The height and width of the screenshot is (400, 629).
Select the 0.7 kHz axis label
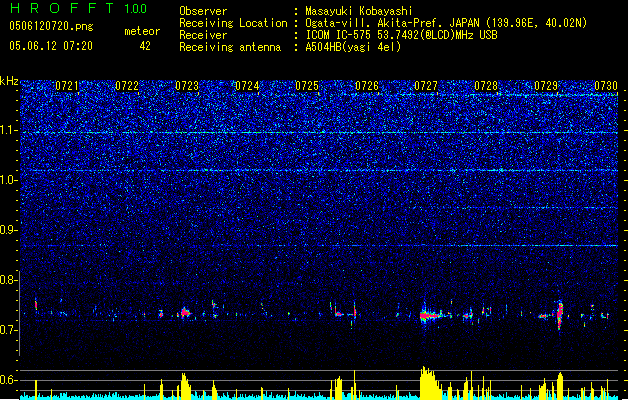coord(9,330)
